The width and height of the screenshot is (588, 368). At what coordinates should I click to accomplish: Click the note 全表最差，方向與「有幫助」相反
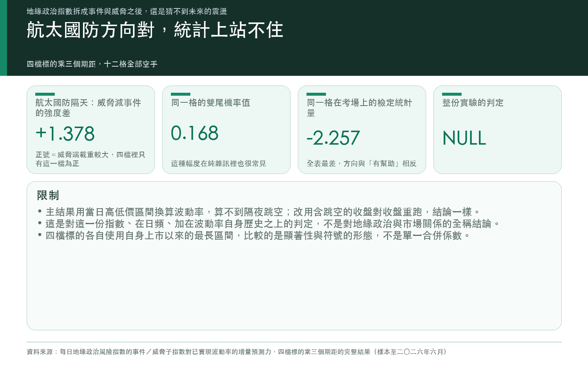pos(362,163)
